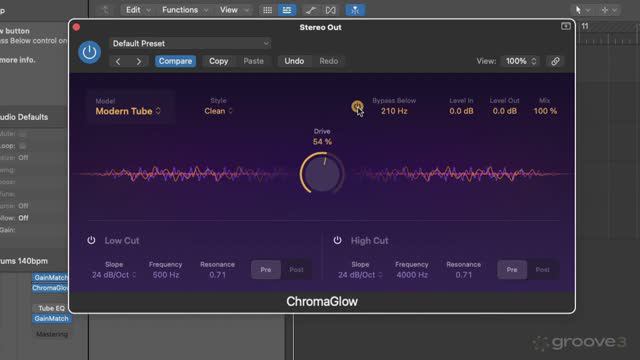
Task: Click the Mastering slot in channel strip
Action: coord(52,334)
